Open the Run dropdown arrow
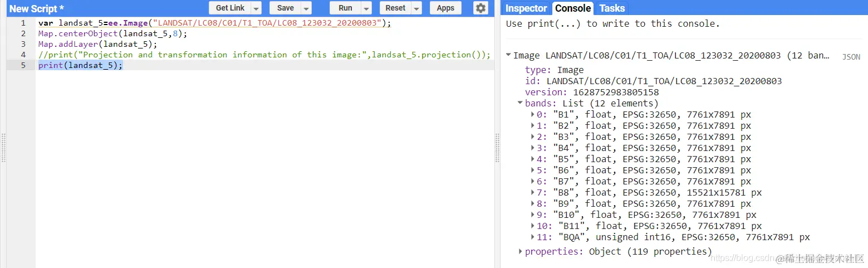 click(x=366, y=8)
